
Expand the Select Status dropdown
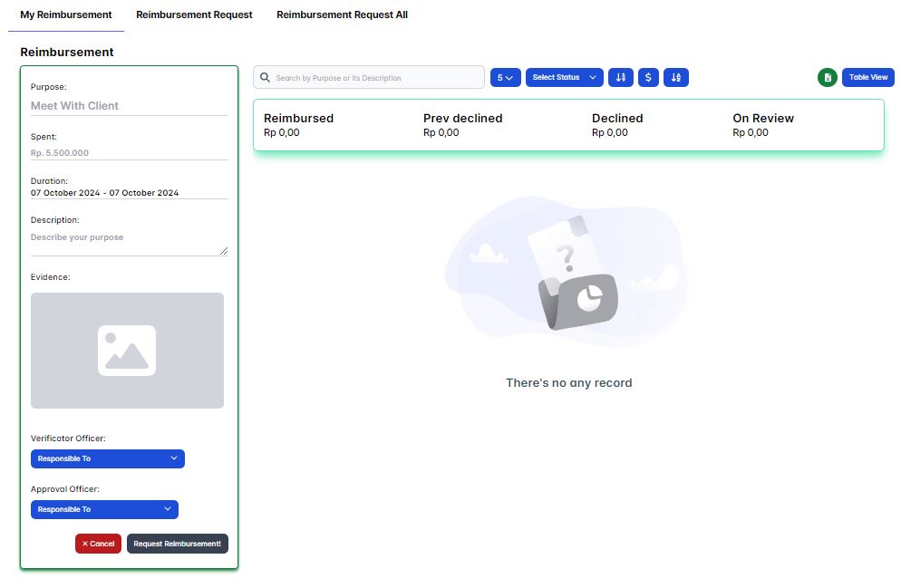[564, 78]
